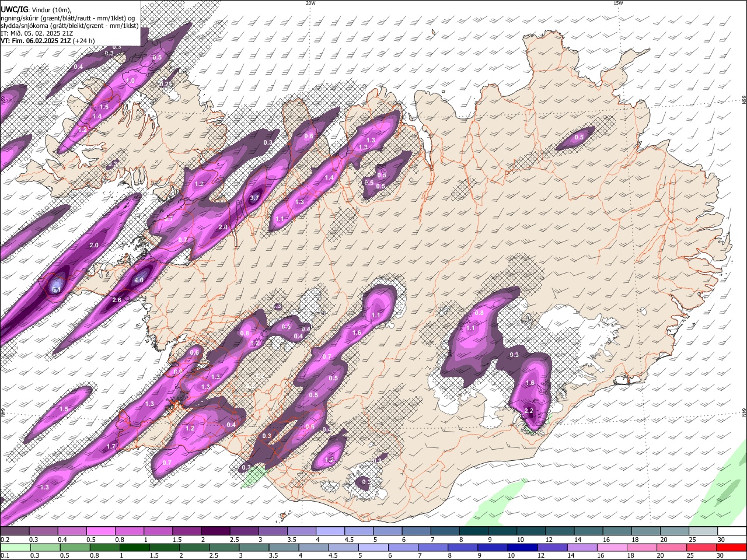Image resolution: width=747 pixels, height=560 pixels.
Task: Select the 3 swatch in the lower green legend row
Action: tap(253, 547)
